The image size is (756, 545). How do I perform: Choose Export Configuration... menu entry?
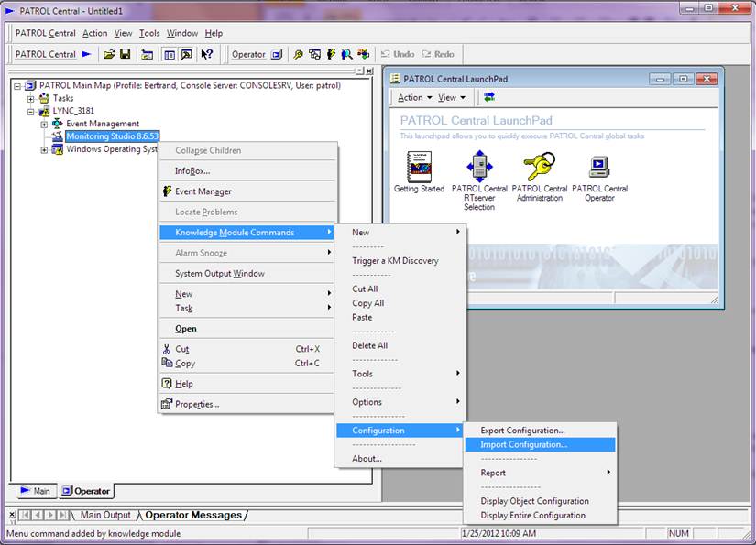click(x=522, y=431)
